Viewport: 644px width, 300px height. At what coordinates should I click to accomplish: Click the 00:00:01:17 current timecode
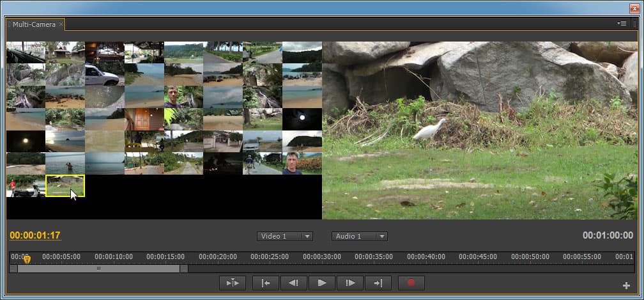pyautogui.click(x=35, y=236)
